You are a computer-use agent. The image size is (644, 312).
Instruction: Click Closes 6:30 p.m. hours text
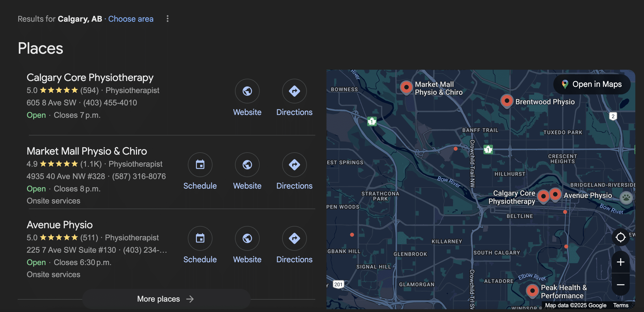pyautogui.click(x=83, y=263)
